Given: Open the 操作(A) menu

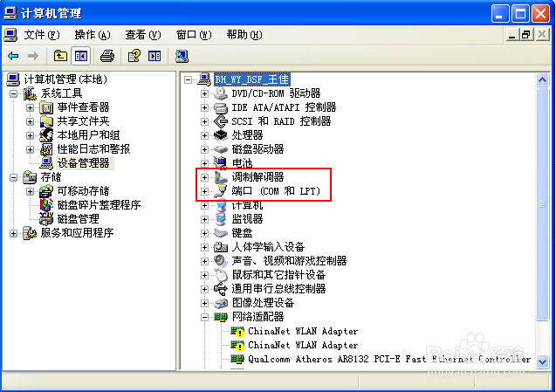Looking at the screenshot, I should [x=93, y=35].
